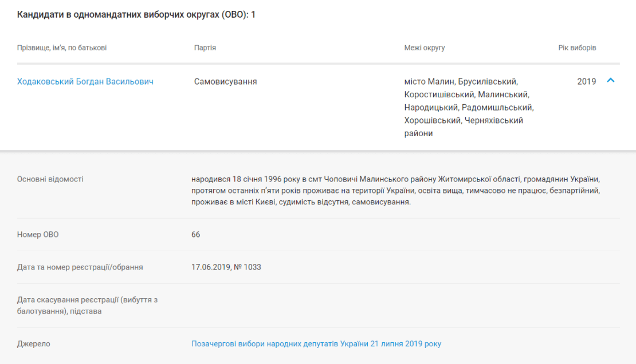Click the Кандидати в одномандатних виборчих округах heading
The height and width of the screenshot is (364, 636).
(x=136, y=14)
